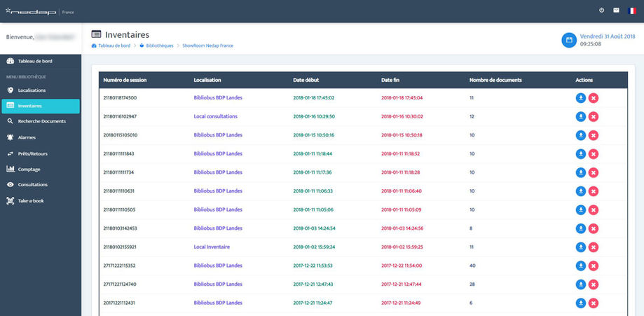Image resolution: width=644 pixels, height=316 pixels.
Task: Download session 20171221112431 inventory
Action: point(581,303)
